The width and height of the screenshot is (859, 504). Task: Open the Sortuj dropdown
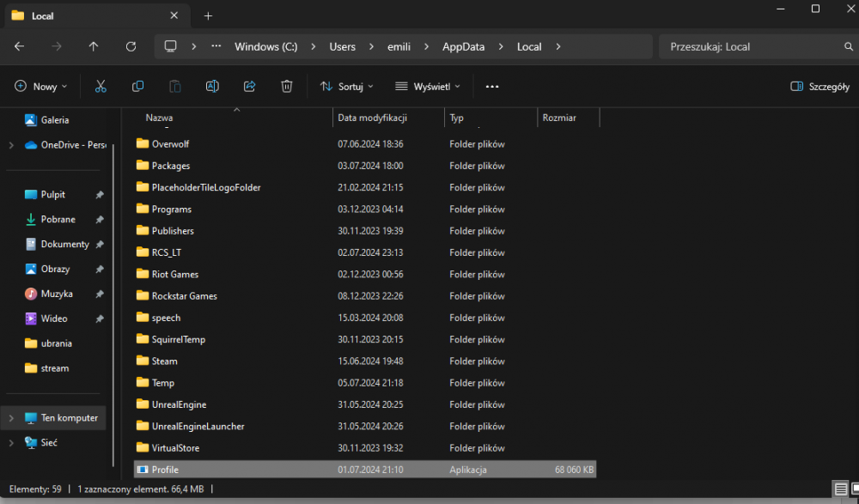tap(346, 87)
